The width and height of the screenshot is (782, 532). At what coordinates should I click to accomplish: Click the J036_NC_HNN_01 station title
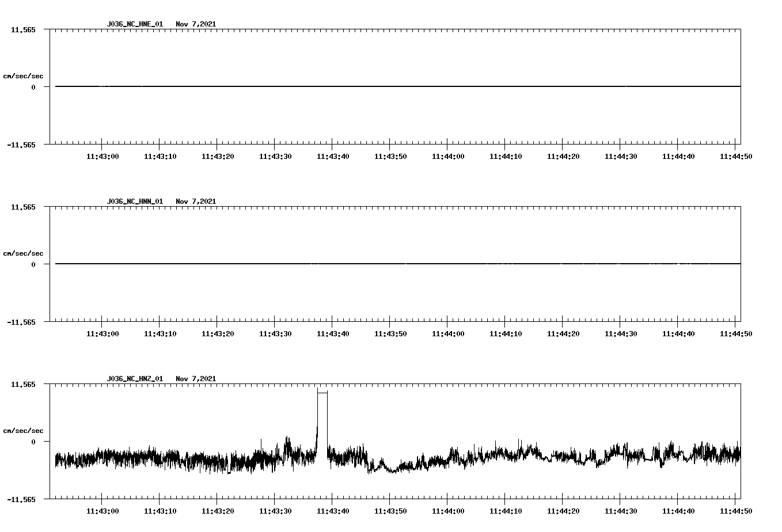135,202
